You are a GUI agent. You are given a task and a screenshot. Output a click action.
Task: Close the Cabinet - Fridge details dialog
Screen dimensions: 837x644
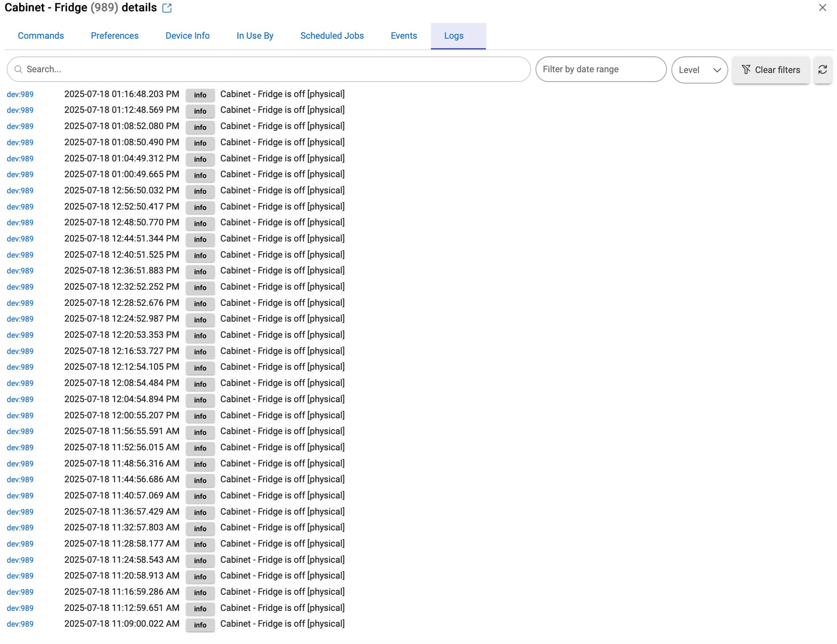pyautogui.click(x=822, y=8)
